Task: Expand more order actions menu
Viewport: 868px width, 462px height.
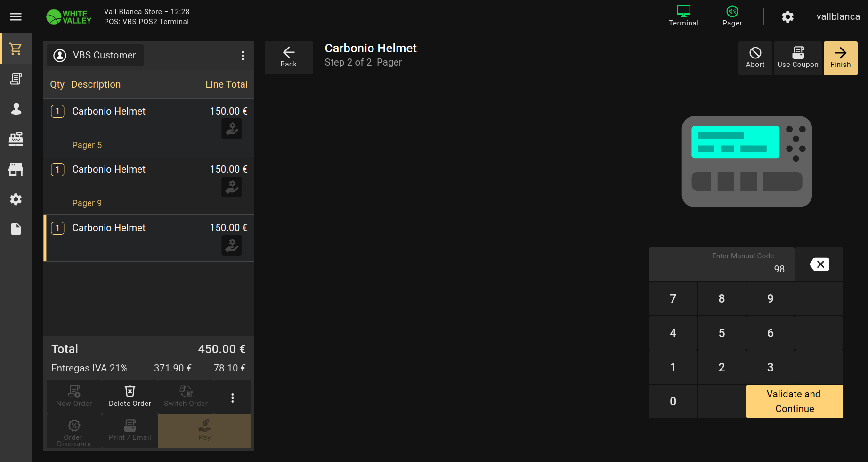Action: (233, 398)
